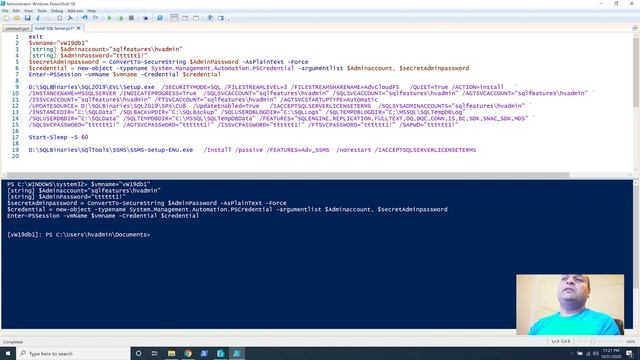Click the Start-Sleep -s 60 line

58,137
